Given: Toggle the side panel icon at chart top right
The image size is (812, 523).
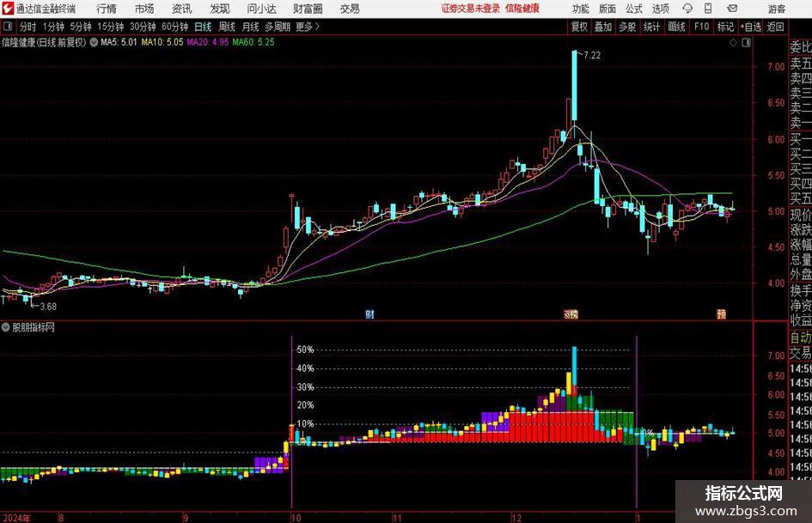Looking at the screenshot, I should point(746,43).
